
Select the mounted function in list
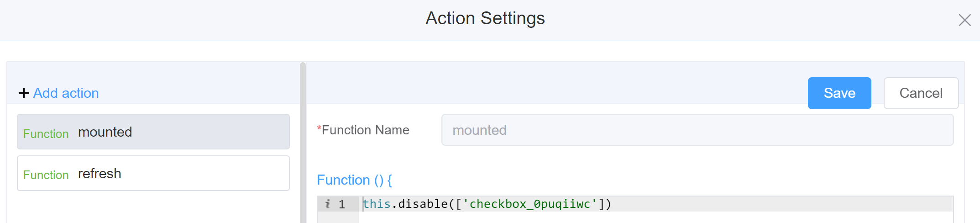pos(153,132)
